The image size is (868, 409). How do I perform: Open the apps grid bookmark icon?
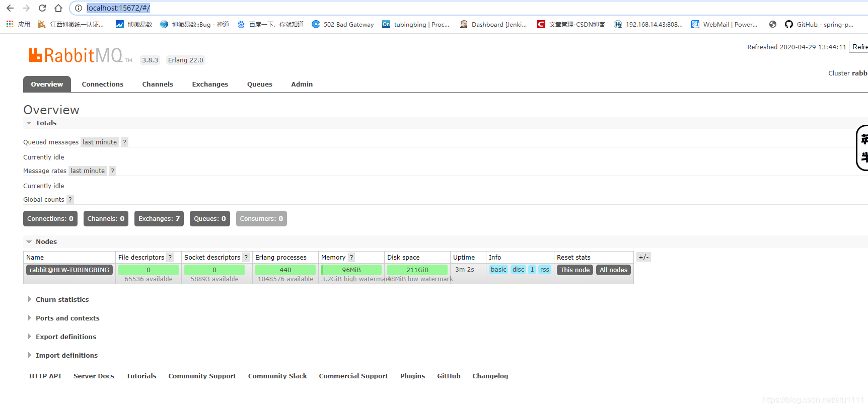click(x=10, y=24)
